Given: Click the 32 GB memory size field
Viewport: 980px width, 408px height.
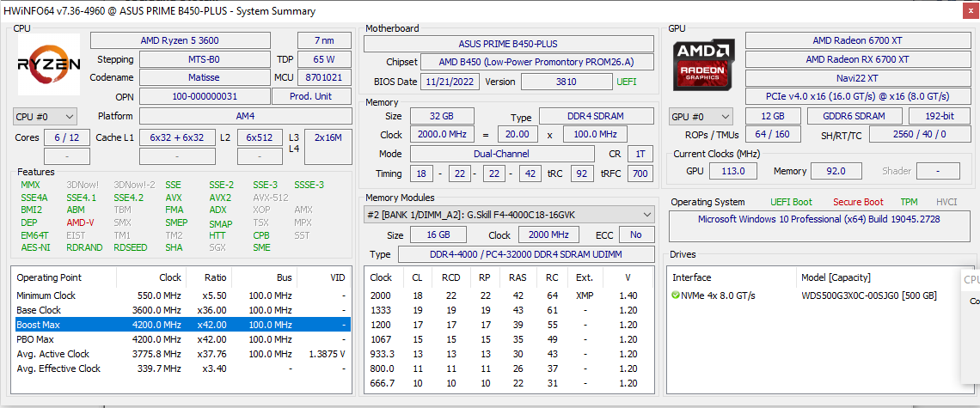Looking at the screenshot, I should [x=442, y=116].
